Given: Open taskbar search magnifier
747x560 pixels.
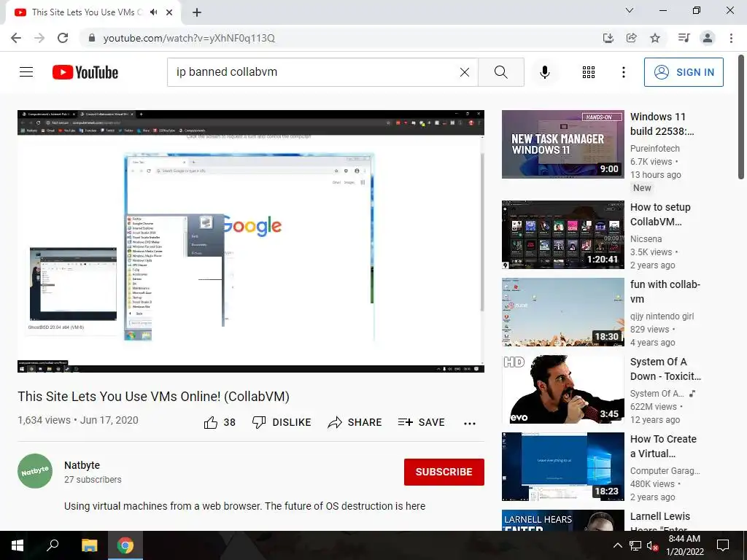Looking at the screenshot, I should pos(53,545).
